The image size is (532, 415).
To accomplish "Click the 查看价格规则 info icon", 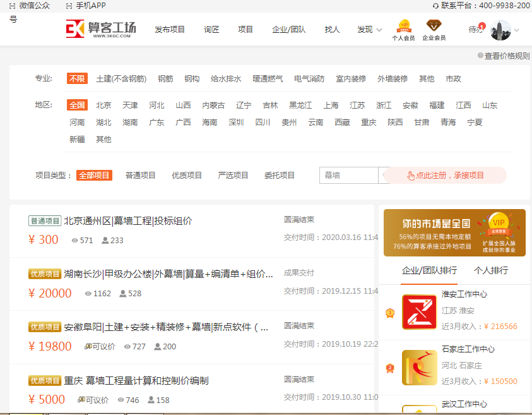I will (x=480, y=56).
